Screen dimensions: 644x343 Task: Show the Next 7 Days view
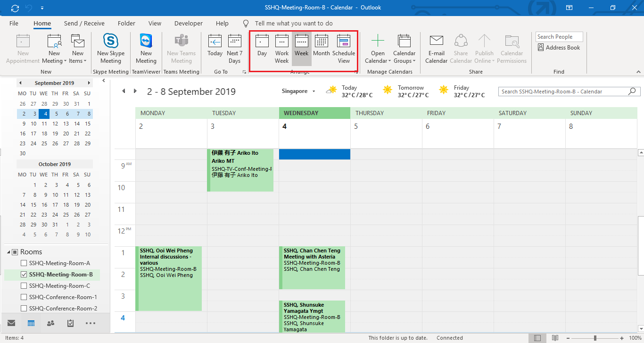click(234, 49)
